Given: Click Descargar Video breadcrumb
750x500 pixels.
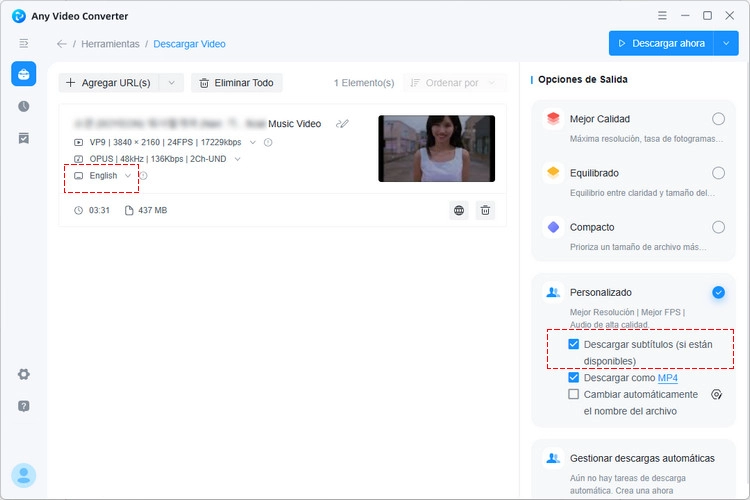Looking at the screenshot, I should (x=189, y=44).
